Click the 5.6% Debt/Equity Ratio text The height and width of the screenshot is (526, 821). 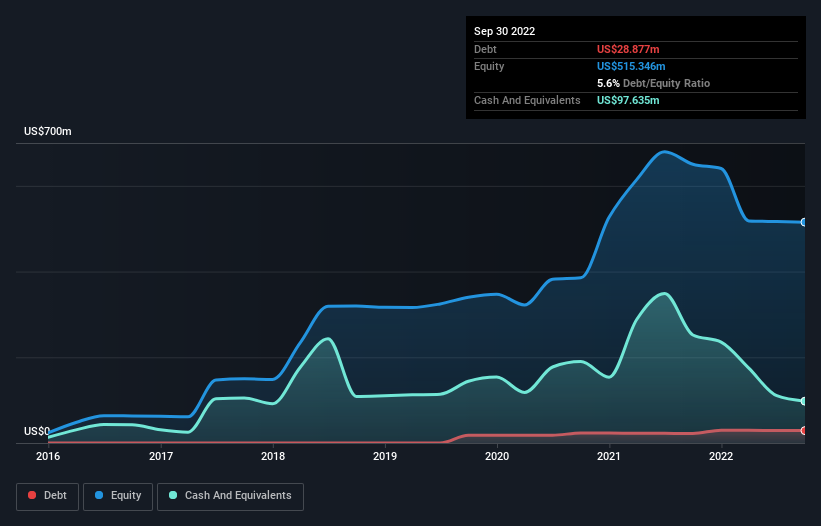point(653,83)
